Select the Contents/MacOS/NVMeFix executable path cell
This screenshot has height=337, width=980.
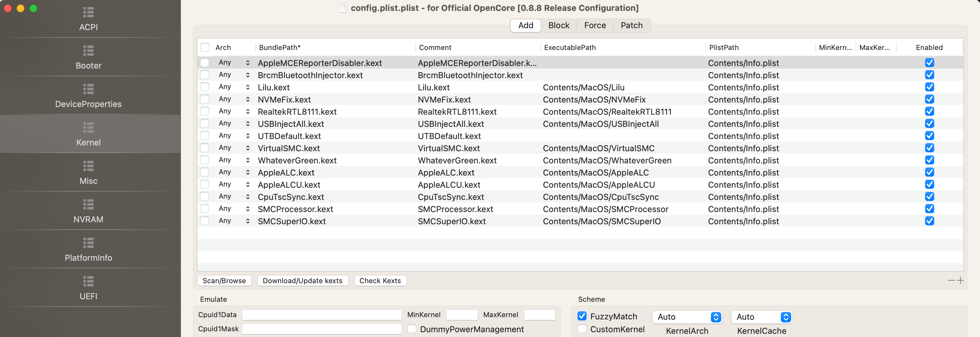click(594, 100)
